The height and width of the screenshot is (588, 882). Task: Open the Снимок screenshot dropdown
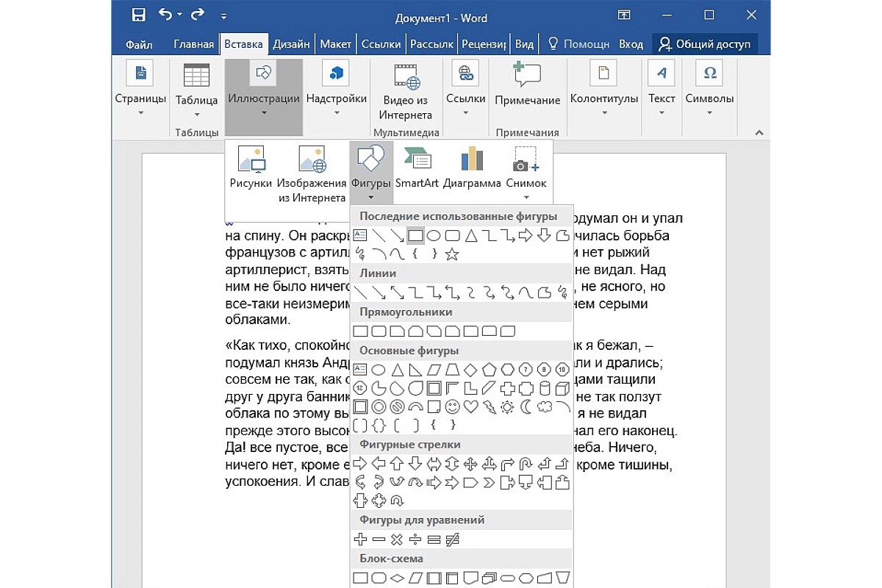(x=526, y=173)
